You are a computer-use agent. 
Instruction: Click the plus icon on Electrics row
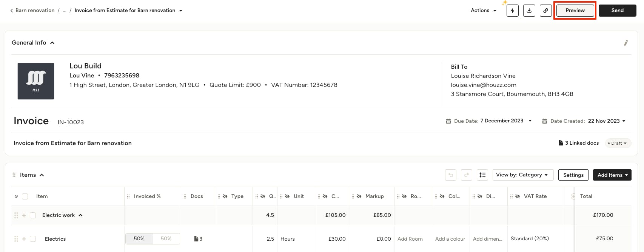pos(24,239)
